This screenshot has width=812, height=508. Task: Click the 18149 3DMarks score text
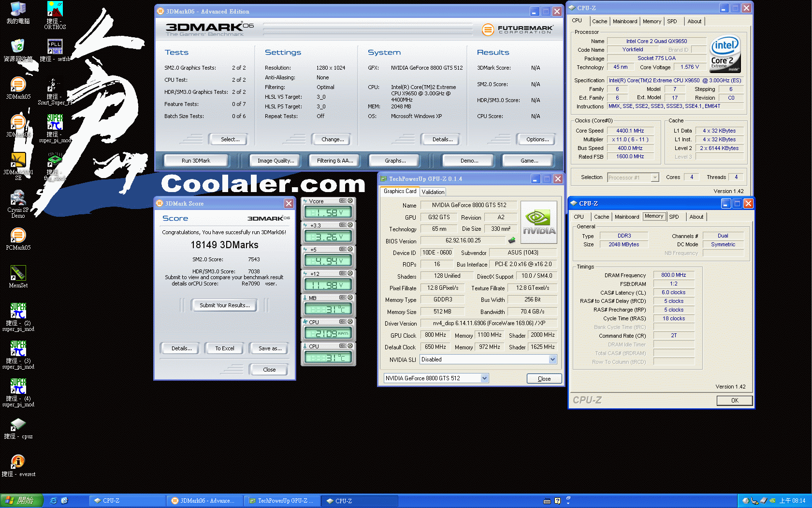[224, 245]
